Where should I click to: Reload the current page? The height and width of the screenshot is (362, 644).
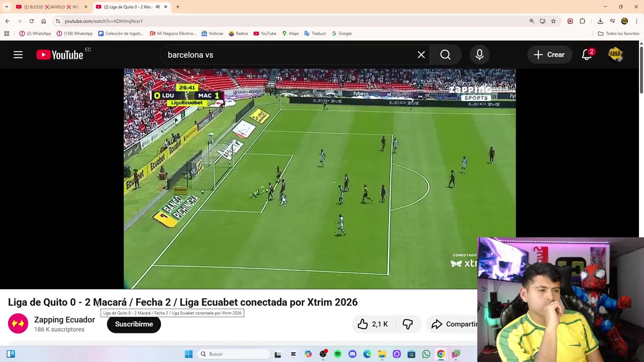pyautogui.click(x=31, y=21)
